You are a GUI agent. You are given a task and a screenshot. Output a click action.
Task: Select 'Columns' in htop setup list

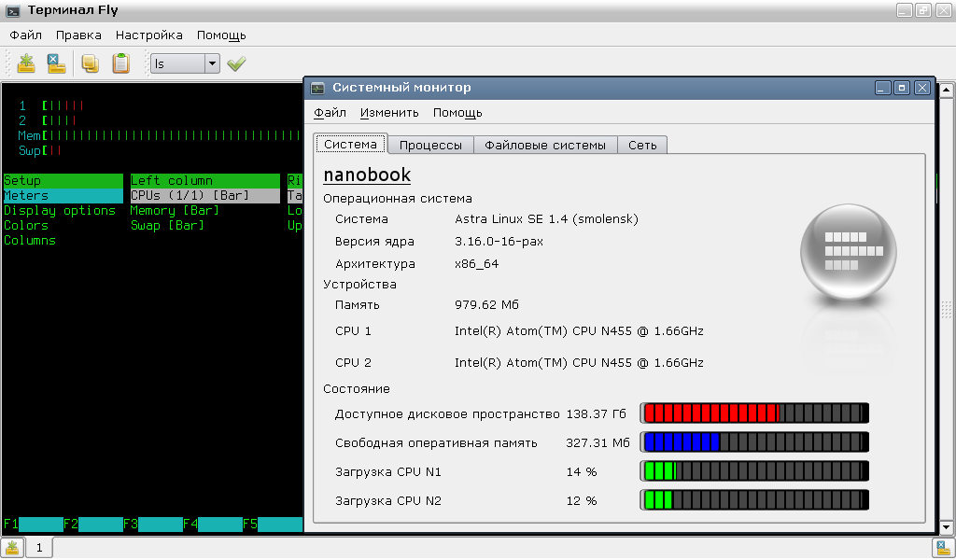29,241
